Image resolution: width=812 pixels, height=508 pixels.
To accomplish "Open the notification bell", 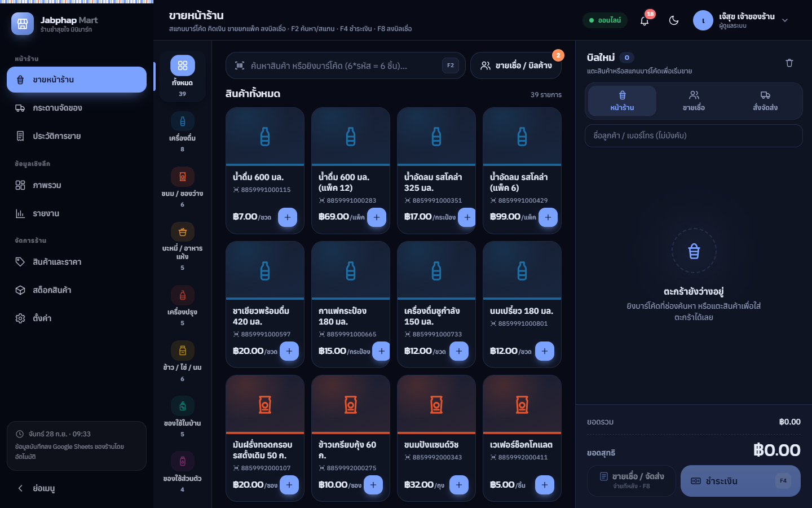I will point(645,21).
